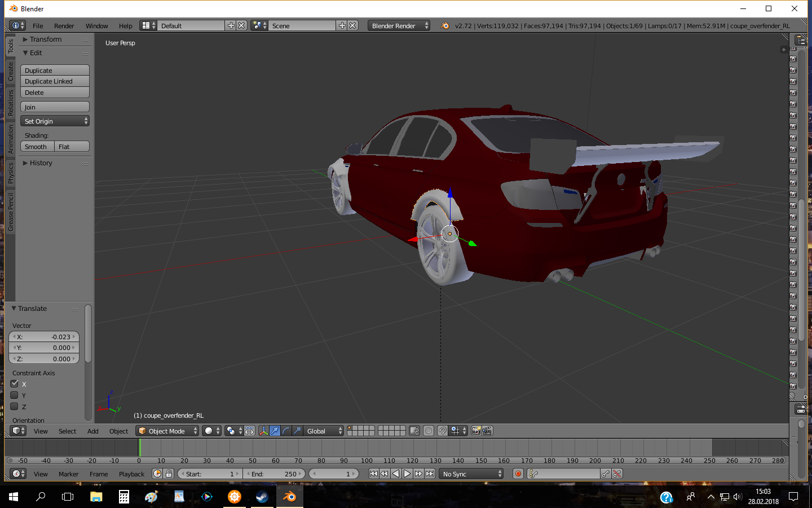Check the Z constraint axis checkbox
This screenshot has width=812, height=508.
(15, 406)
